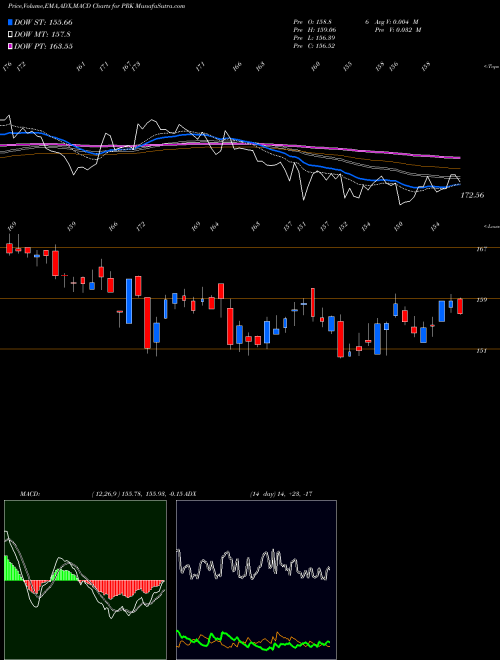The width and height of the screenshot is (500, 660).
Task: Click the 172.56 price label beside EMA lines
Action: coord(472,195)
